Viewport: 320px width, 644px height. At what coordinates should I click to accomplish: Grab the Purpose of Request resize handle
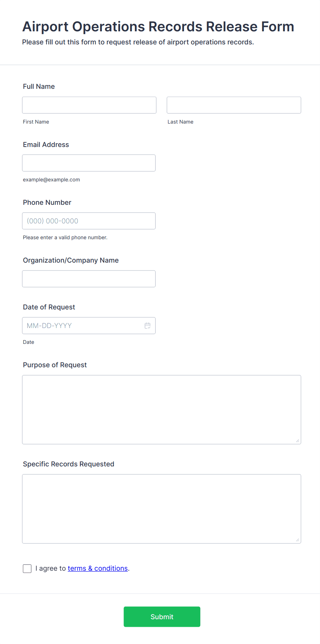click(x=298, y=441)
